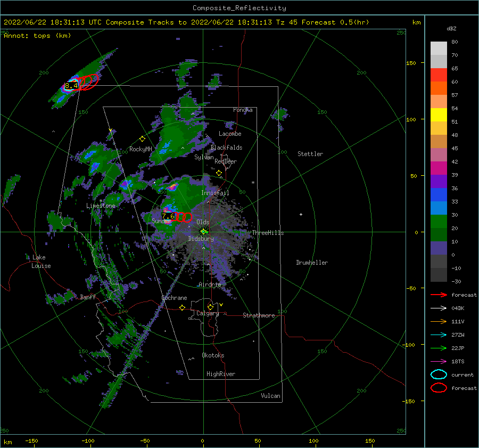Click the dark gray swatch above -30 dBZ

tap(439, 275)
